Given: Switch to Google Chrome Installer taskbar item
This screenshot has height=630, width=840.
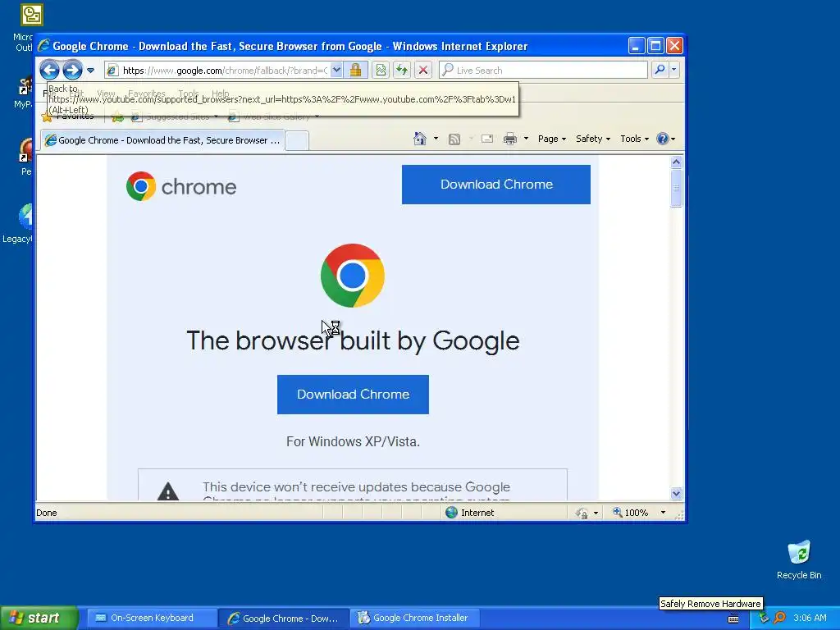Looking at the screenshot, I should [x=414, y=618].
